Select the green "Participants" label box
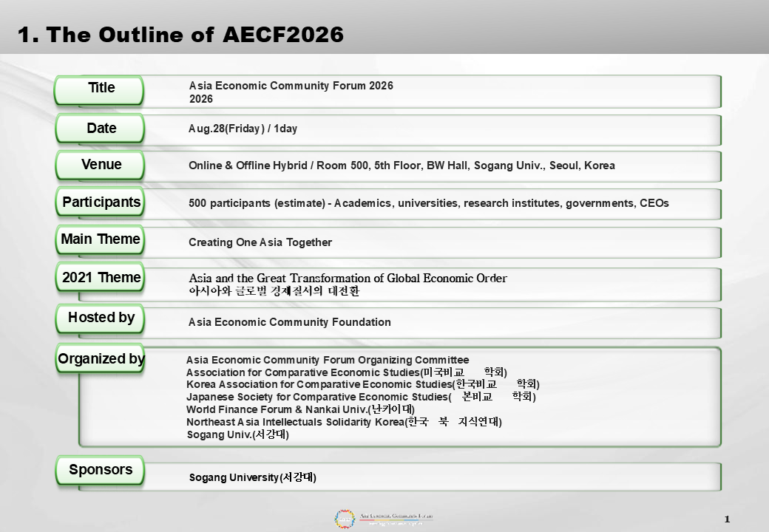Screen dimensions: 769x532 point(100,202)
